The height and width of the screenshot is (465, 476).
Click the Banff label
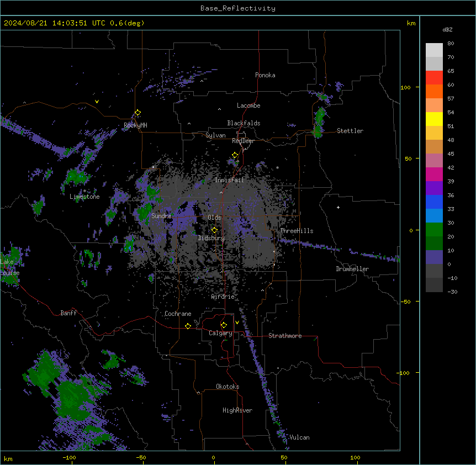tap(68, 313)
